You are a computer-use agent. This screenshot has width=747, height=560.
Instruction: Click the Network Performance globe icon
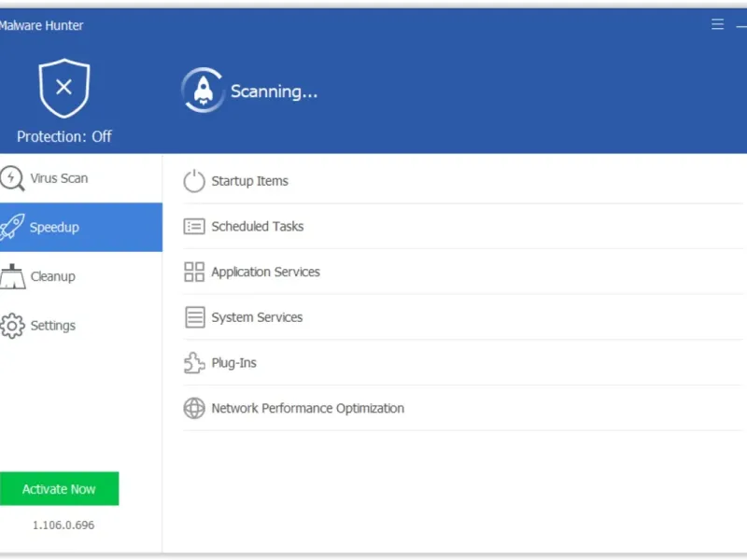click(x=194, y=408)
